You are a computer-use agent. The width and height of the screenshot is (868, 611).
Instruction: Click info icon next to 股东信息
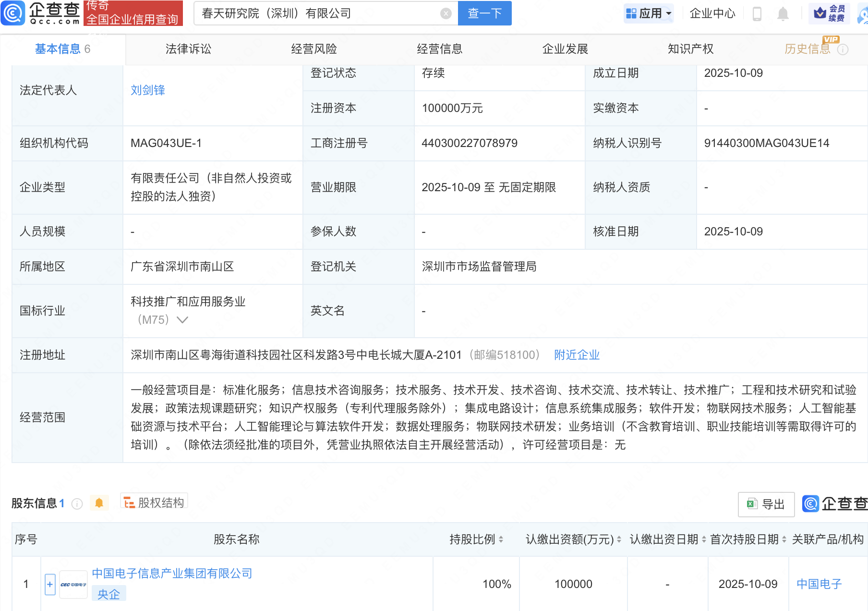tap(77, 503)
